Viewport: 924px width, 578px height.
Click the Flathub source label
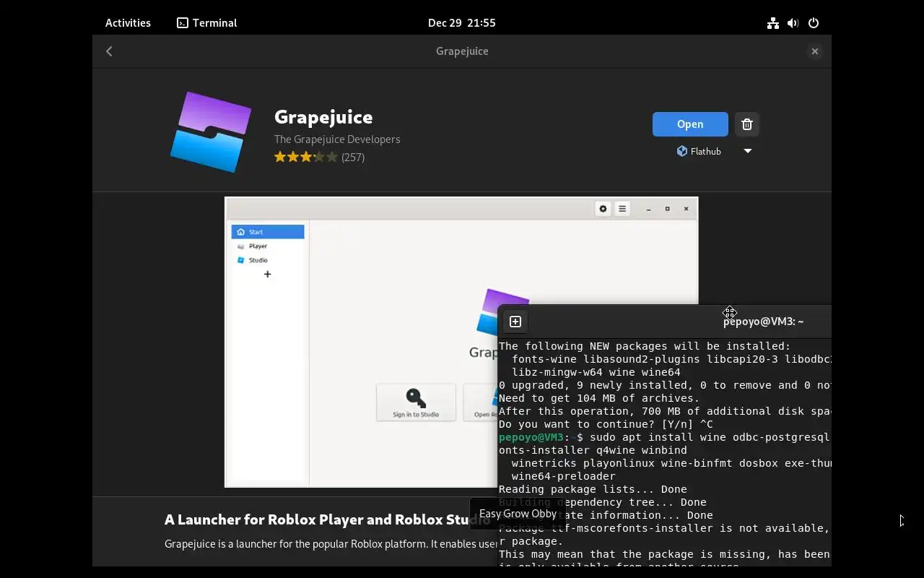pyautogui.click(x=699, y=151)
